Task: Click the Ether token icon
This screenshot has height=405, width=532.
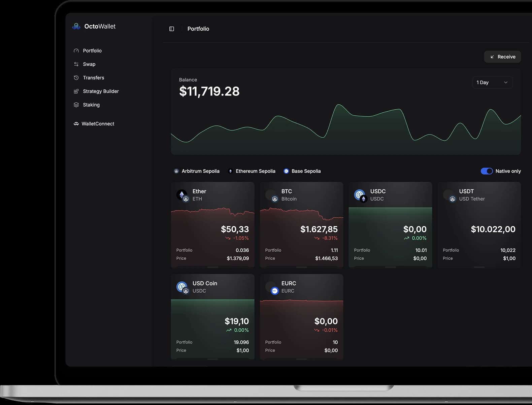Action: [182, 195]
